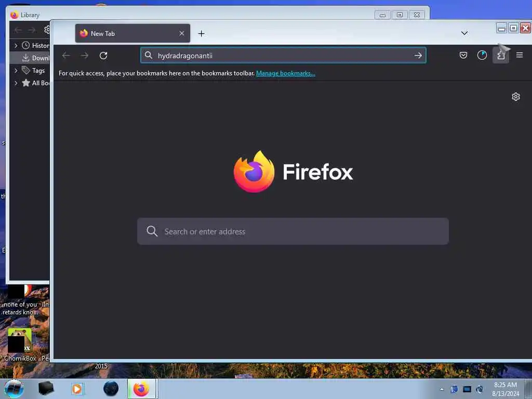Select the ChomikBox desktop shortcut
This screenshot has width=532, height=399.
(20, 345)
